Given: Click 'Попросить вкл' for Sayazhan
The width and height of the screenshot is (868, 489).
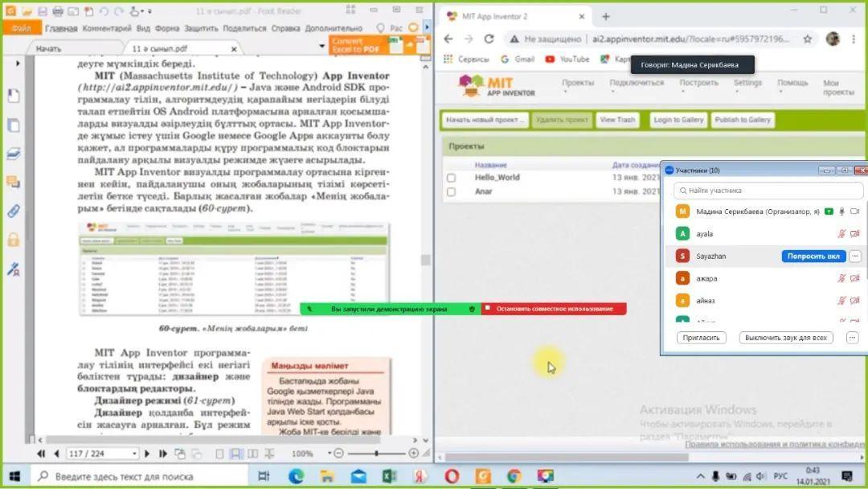Looking at the screenshot, I should coord(813,257).
